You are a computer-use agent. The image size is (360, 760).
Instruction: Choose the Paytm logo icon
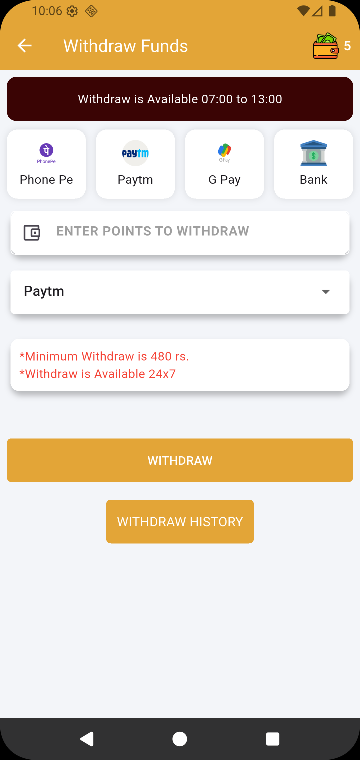point(135,153)
